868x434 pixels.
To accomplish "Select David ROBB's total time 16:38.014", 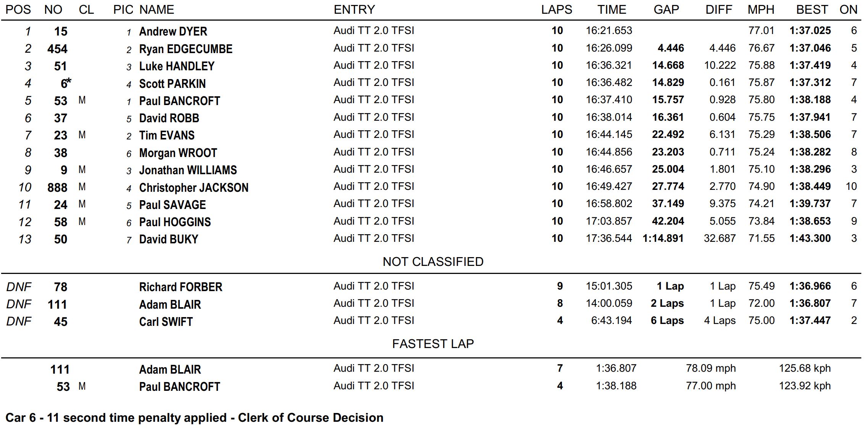I will (x=609, y=117).
